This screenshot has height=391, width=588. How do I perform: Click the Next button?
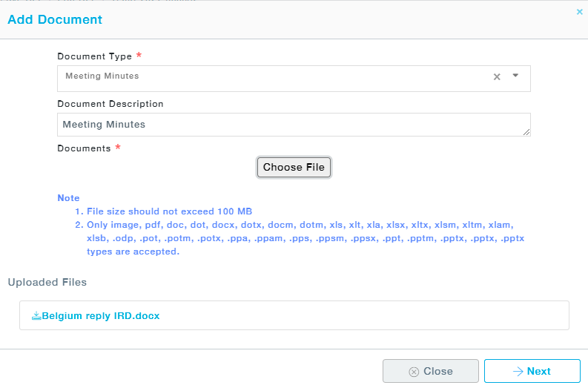[532, 371]
